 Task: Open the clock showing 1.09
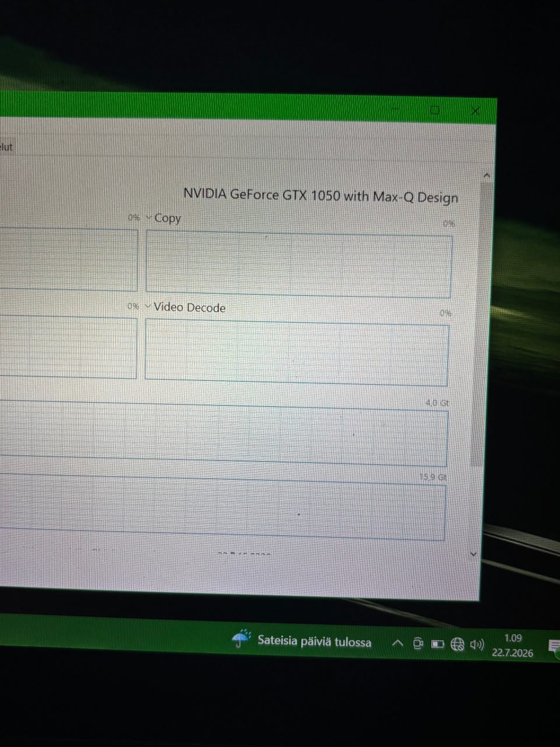513,638
